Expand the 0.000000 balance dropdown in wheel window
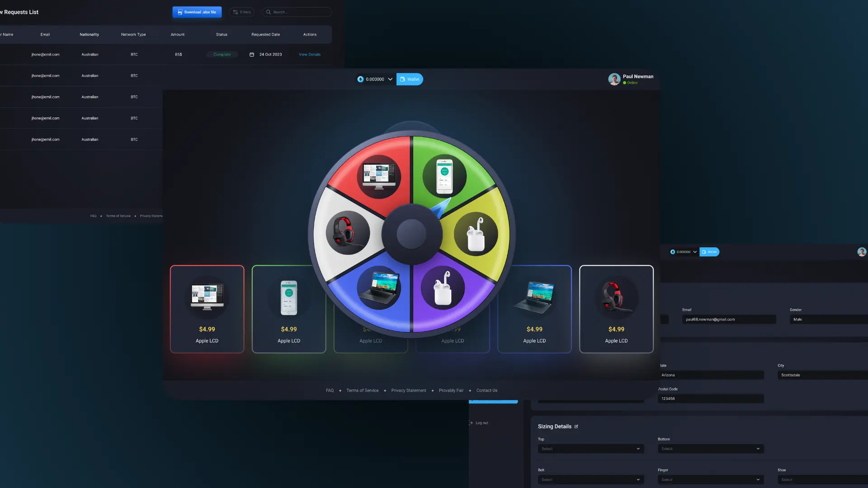868x488 pixels. click(x=390, y=79)
